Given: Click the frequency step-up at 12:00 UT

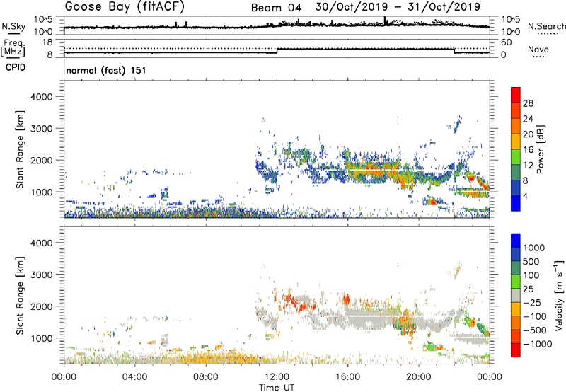Looking at the screenshot, I should (x=277, y=51).
